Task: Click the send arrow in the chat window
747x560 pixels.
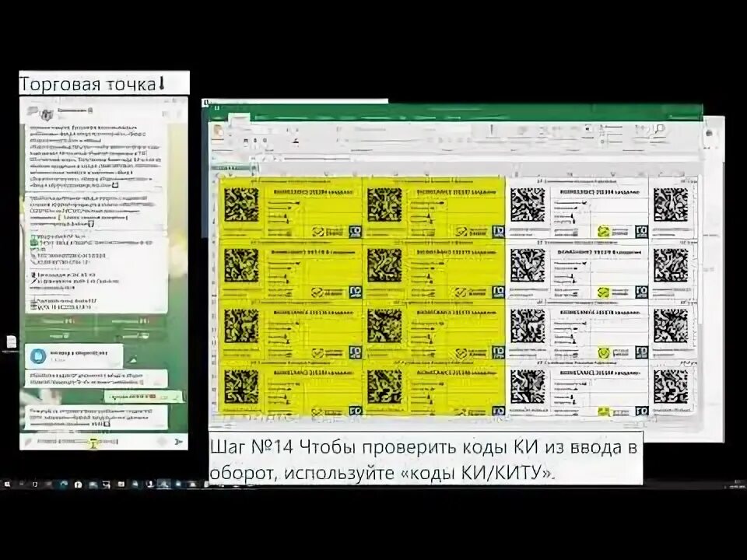Action: click(x=179, y=442)
